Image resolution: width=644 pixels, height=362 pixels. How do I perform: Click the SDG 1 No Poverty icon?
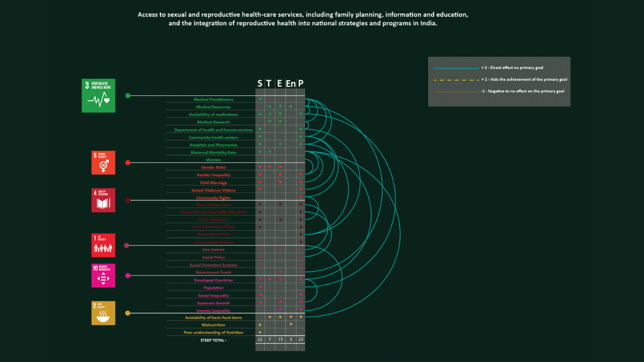point(103,245)
